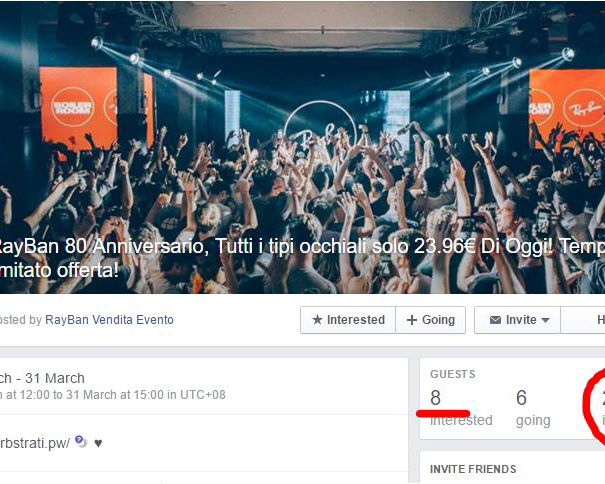Open the rbstrati.pw link
Image resolution: width=605 pixels, height=484 pixels.
tap(35, 443)
